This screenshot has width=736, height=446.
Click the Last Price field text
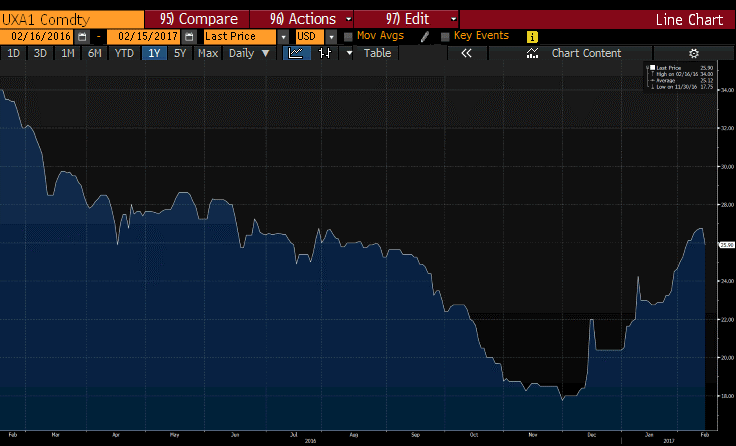(230, 37)
